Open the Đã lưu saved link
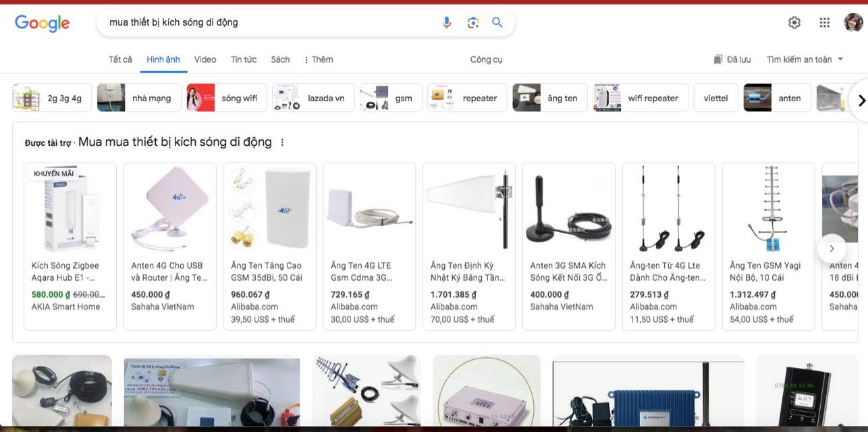 point(732,59)
